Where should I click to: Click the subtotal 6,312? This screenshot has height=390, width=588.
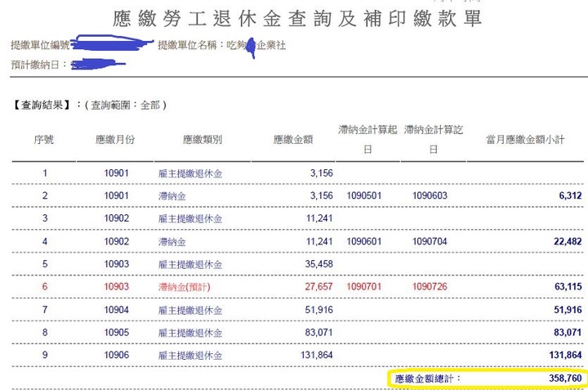click(x=570, y=195)
